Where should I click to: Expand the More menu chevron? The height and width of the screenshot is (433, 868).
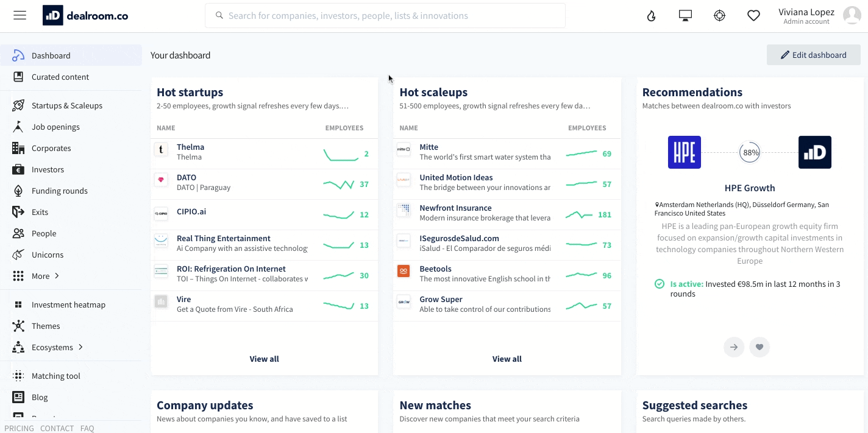tap(57, 276)
